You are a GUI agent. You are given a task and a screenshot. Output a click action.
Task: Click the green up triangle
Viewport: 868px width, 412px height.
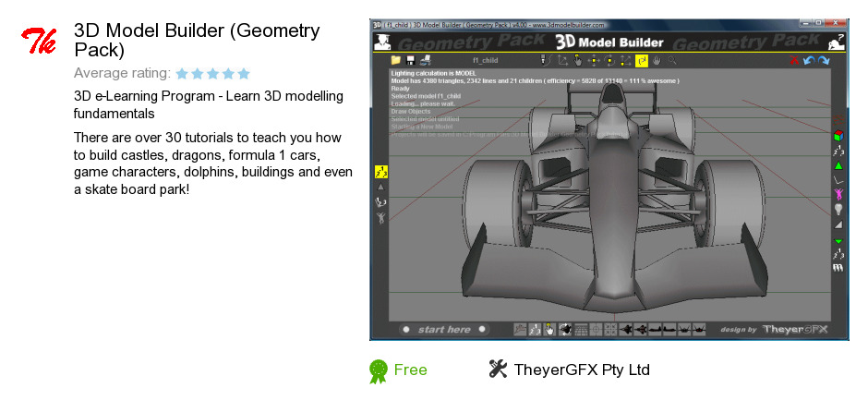tap(838, 165)
